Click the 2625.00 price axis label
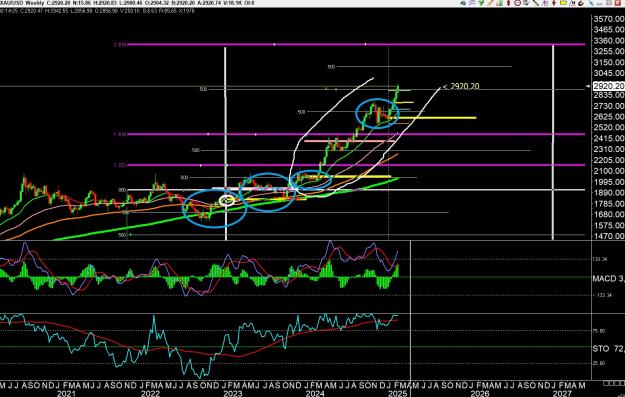Image resolution: width=625 pixels, height=397 pixels. [609, 117]
